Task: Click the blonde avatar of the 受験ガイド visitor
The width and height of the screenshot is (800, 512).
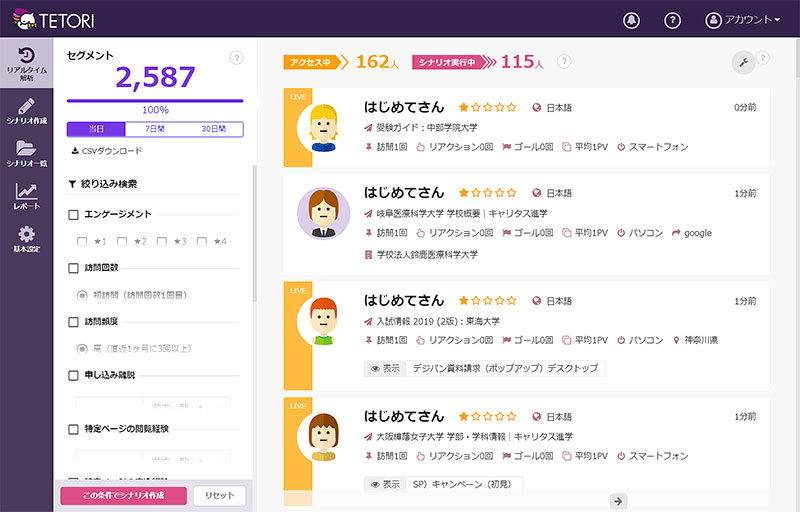Action: pos(323,128)
